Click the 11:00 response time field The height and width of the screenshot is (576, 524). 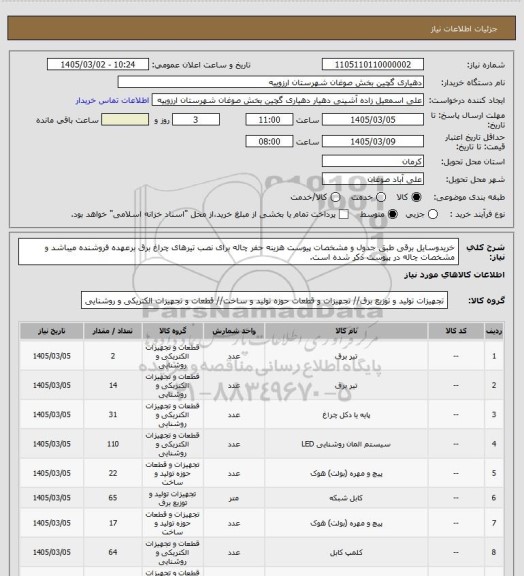click(x=269, y=120)
